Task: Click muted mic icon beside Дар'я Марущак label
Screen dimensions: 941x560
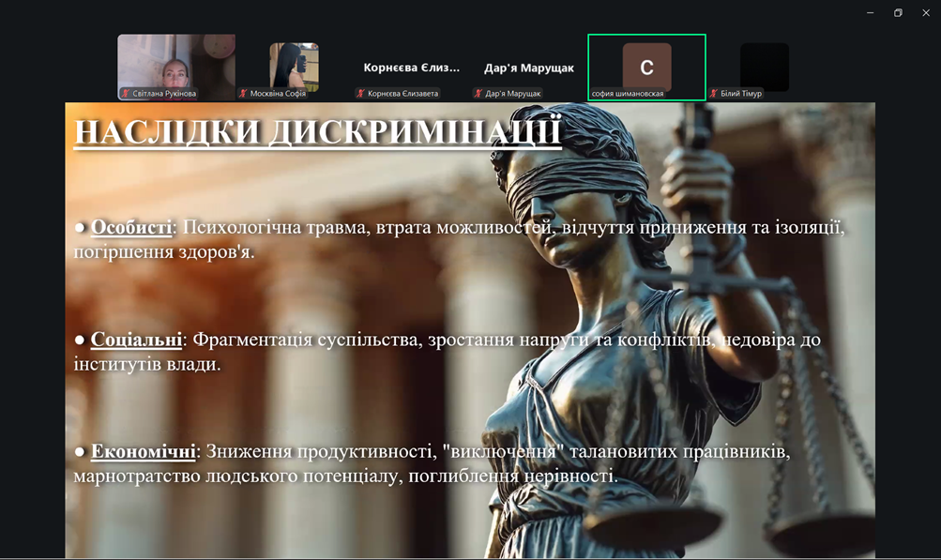Action: 478,94
